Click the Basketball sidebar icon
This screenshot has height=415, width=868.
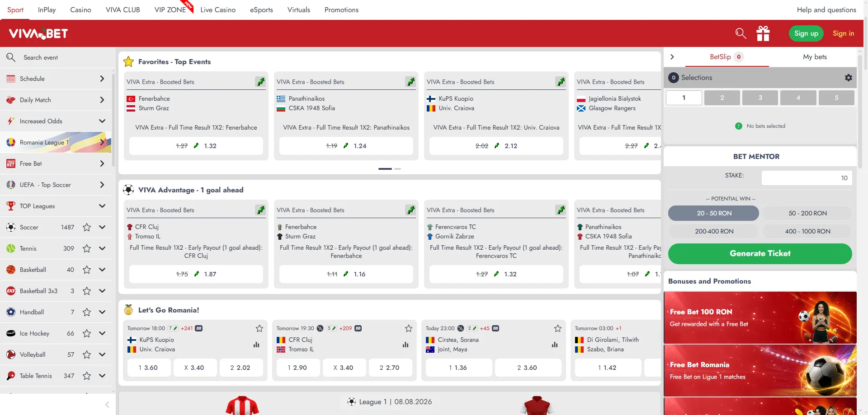point(11,270)
